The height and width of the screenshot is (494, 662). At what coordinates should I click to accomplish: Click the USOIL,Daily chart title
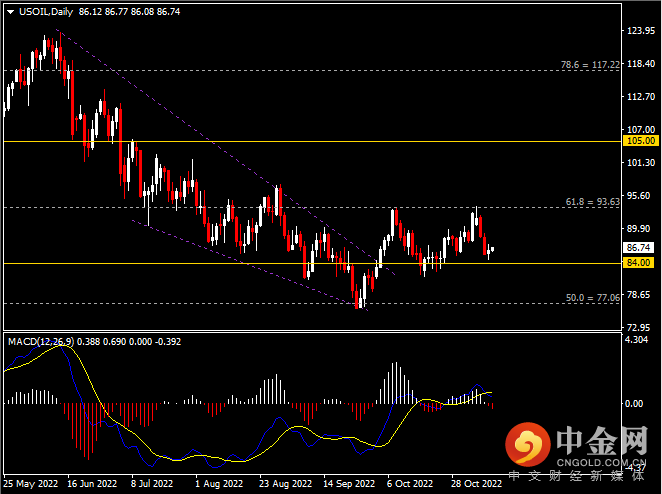click(46, 12)
